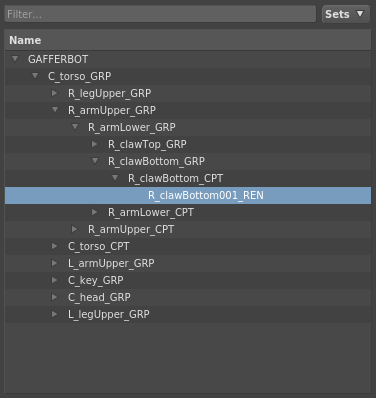This screenshot has width=376, height=398.
Task: Select the R_armUpper_CPT row label
Action: (x=131, y=229)
